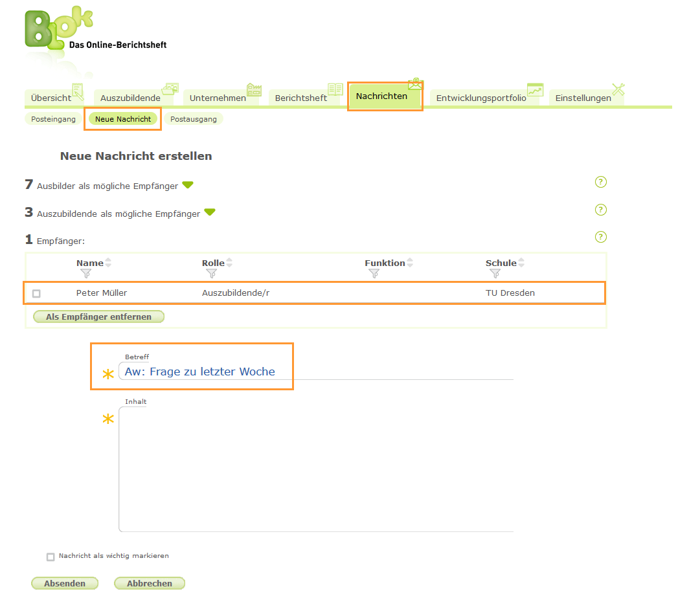The width and height of the screenshot is (700, 611).
Task: Open the Berichtsheft tab
Action: (301, 98)
